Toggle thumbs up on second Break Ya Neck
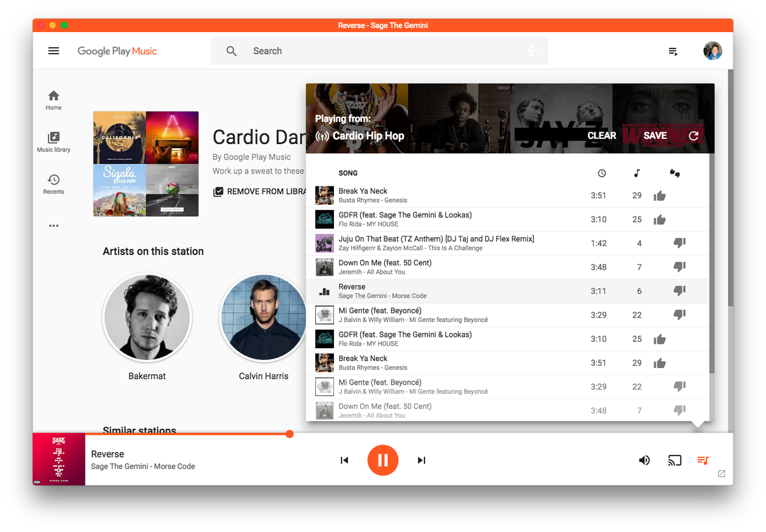 coord(659,363)
